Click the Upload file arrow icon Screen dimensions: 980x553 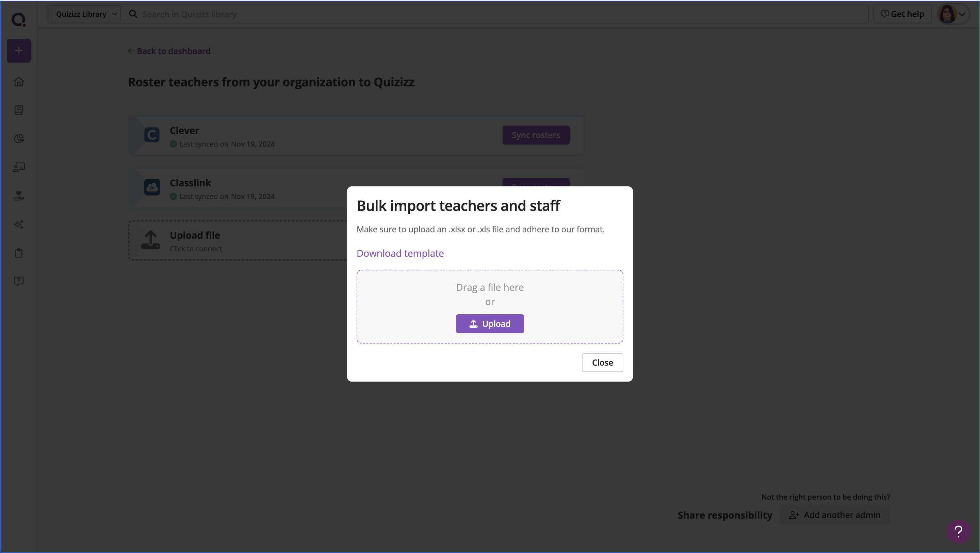[151, 240]
